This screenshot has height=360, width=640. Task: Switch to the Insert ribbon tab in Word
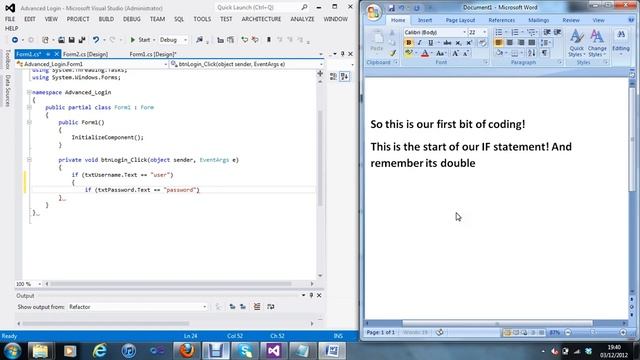(424, 20)
